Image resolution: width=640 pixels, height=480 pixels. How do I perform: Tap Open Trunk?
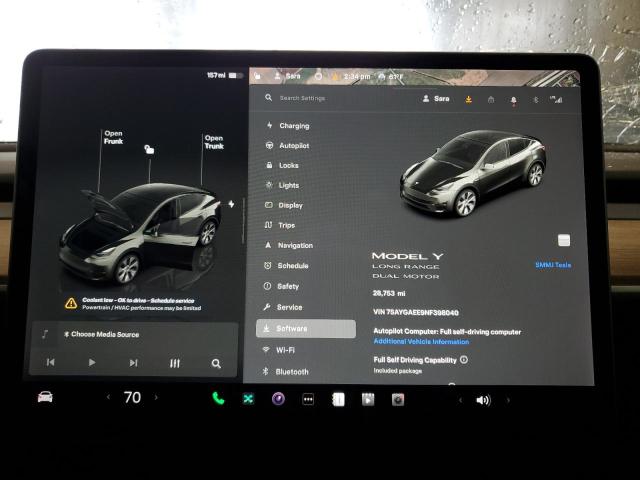pyautogui.click(x=214, y=142)
